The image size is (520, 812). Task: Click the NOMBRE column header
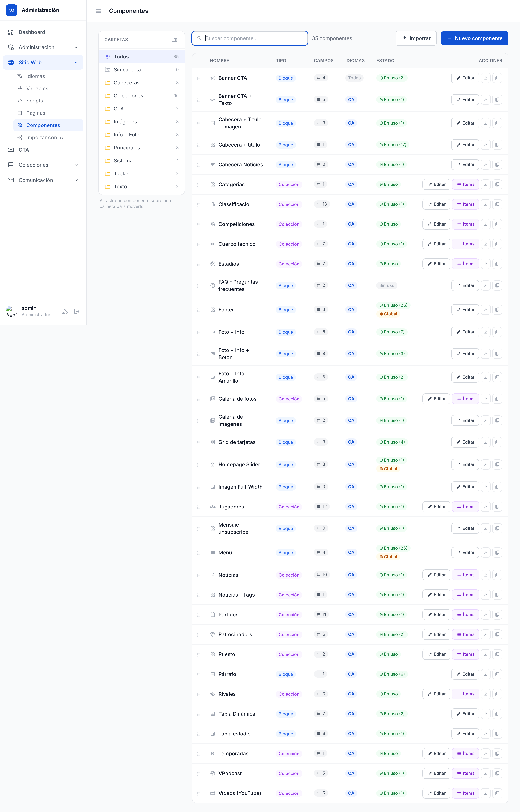point(220,61)
